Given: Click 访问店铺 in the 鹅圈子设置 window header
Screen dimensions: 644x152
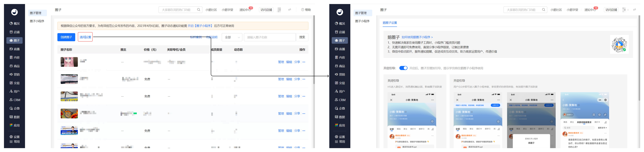Looking at the screenshot, I should pyautogui.click(x=611, y=10).
